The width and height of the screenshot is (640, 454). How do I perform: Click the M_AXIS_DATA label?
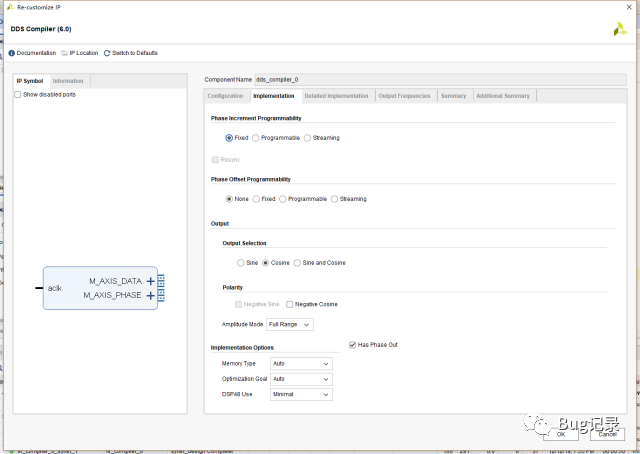116,281
